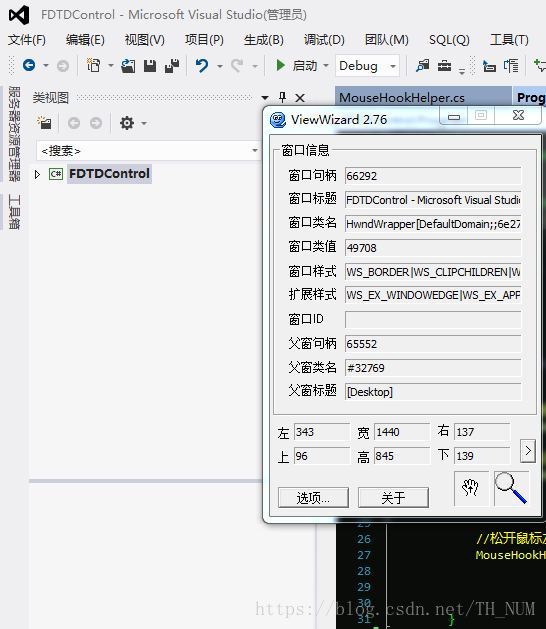Open Class View settings gear icon
The width and height of the screenshot is (546, 629).
[x=127, y=123]
